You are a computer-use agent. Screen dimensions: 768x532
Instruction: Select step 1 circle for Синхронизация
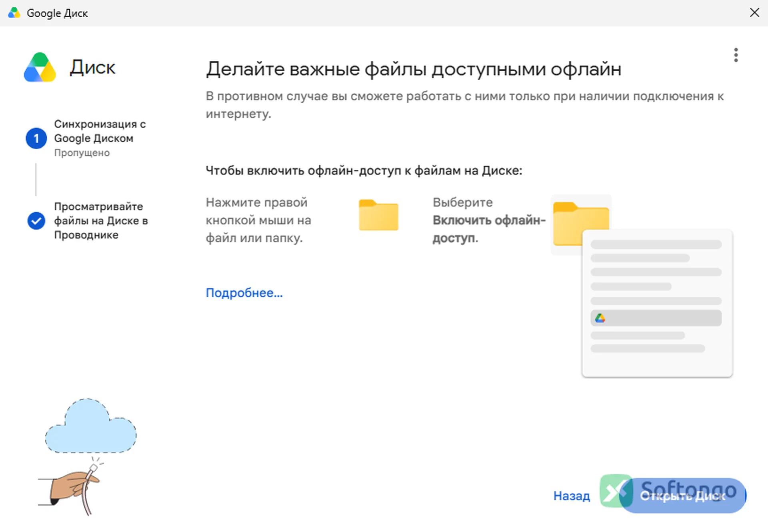point(36,138)
